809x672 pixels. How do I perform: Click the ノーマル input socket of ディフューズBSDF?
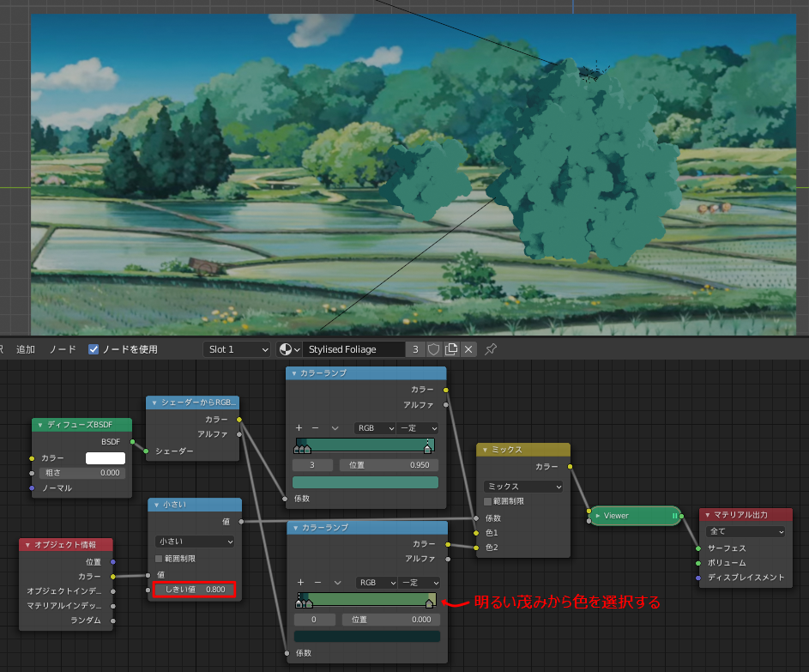click(x=32, y=487)
